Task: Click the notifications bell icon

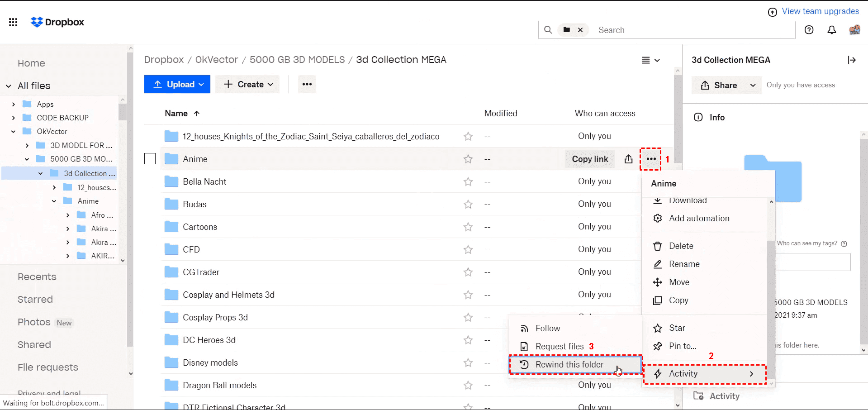Action: [x=831, y=30]
